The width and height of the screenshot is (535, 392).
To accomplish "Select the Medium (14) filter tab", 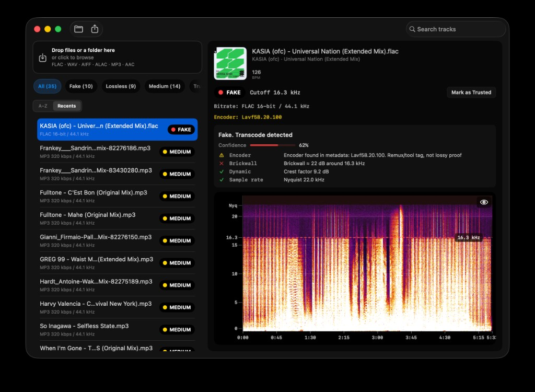I will [x=165, y=86].
